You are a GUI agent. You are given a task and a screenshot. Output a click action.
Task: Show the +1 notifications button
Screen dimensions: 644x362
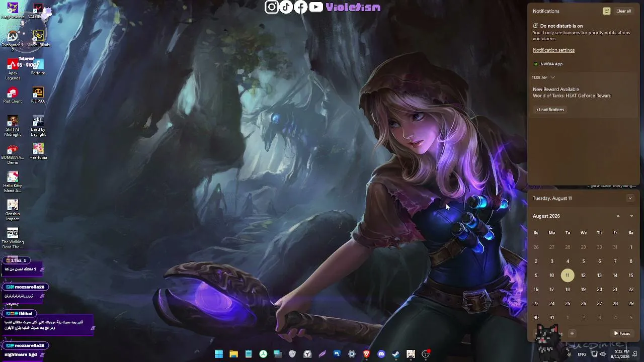coord(550,110)
